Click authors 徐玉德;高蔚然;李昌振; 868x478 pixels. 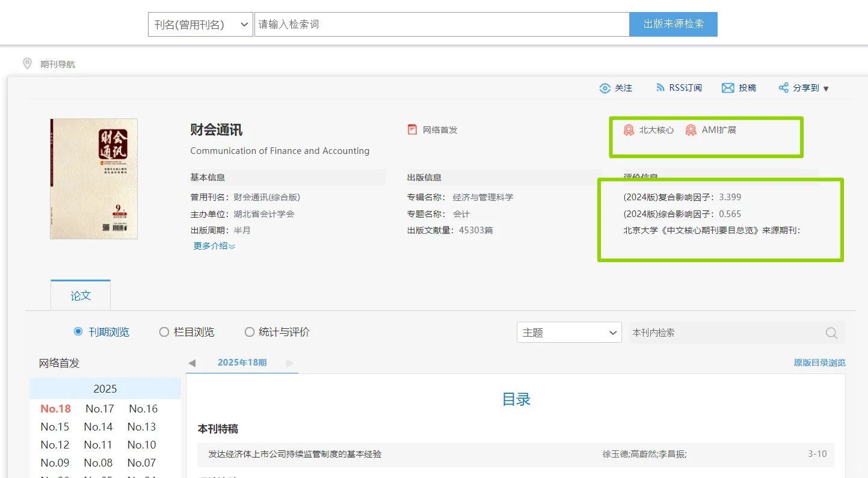(x=644, y=454)
